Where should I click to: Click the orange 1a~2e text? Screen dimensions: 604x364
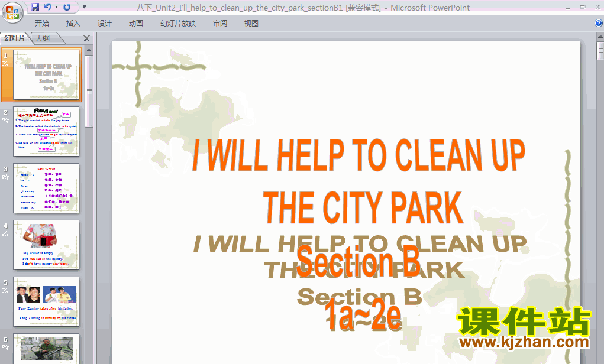(363, 314)
